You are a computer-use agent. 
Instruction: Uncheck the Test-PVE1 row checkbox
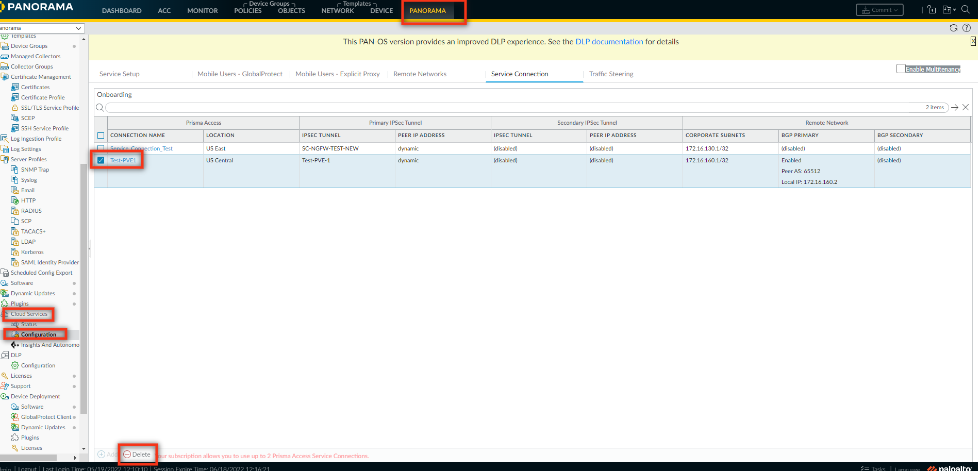[x=101, y=160]
